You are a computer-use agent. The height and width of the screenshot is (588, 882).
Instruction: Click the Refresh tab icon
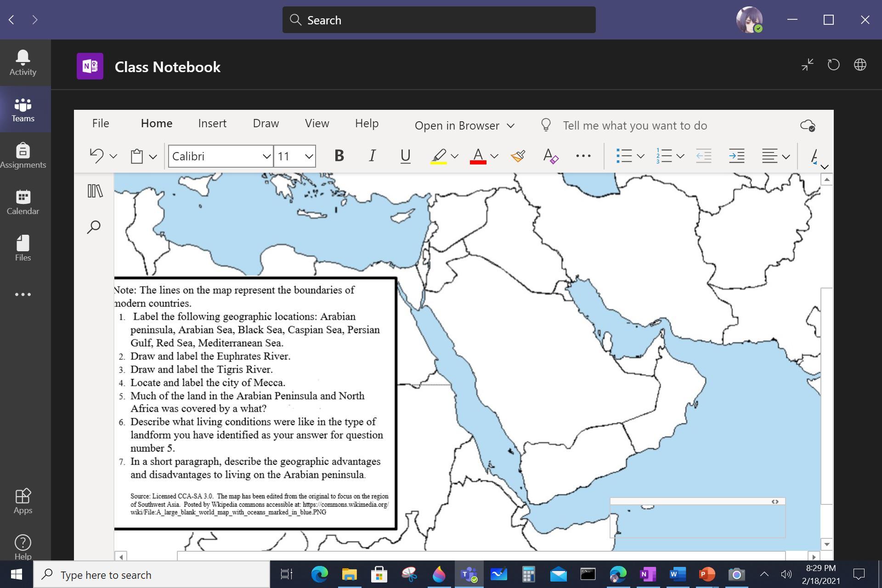pos(833,65)
